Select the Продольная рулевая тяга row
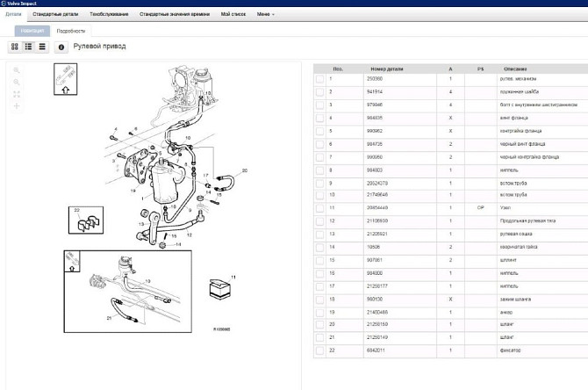 (x=519, y=221)
